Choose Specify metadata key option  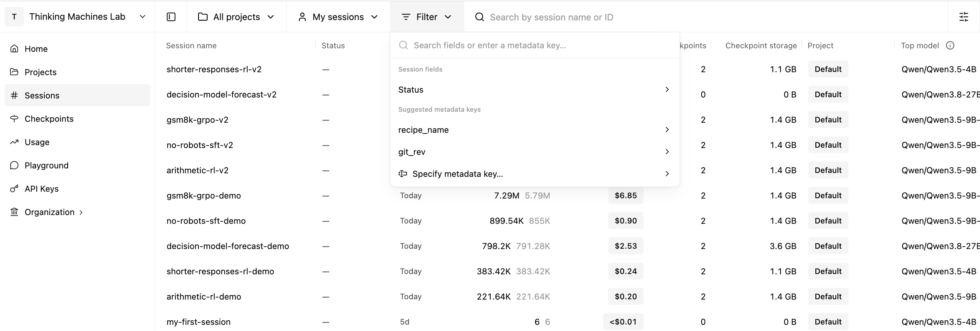534,174
